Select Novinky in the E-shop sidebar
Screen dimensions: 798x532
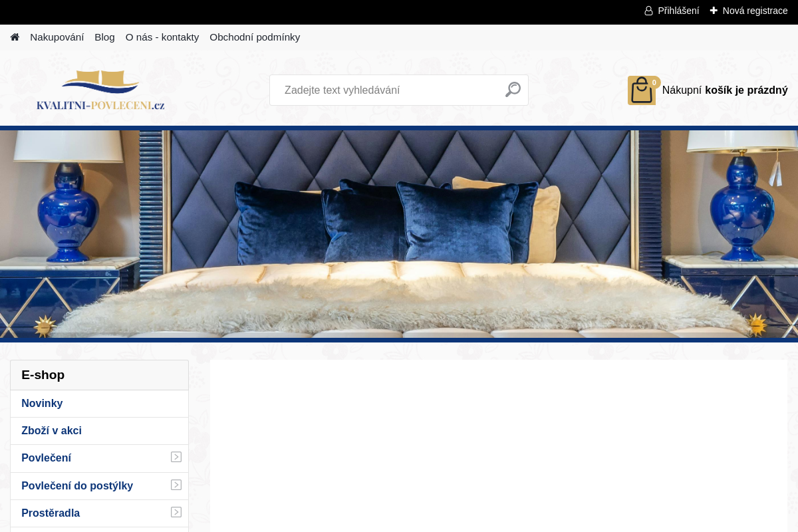[42, 403]
